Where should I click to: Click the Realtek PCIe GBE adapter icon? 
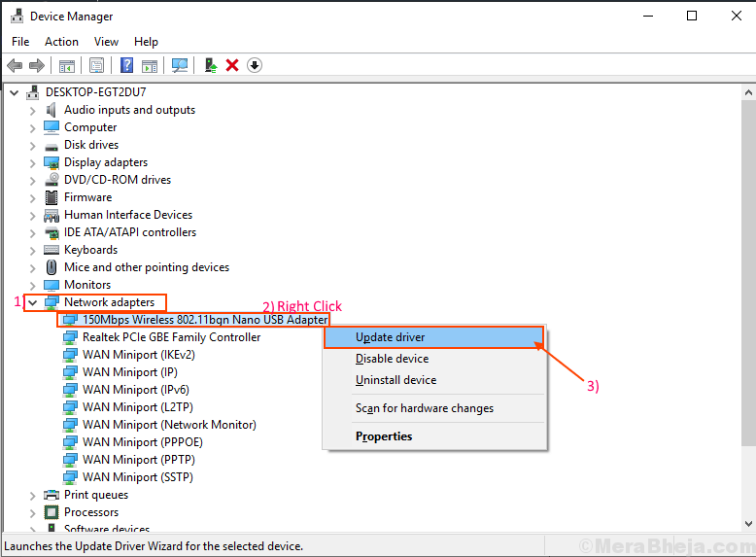[70, 337]
